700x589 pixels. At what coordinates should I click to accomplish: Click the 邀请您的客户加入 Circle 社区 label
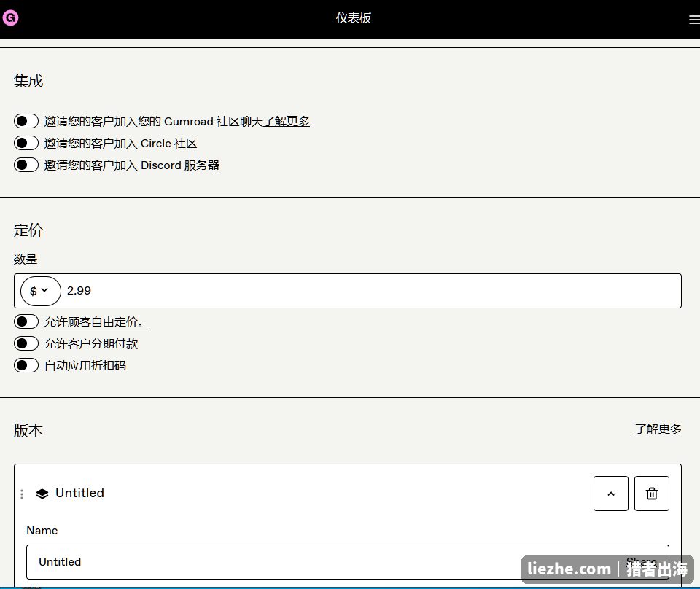click(120, 143)
